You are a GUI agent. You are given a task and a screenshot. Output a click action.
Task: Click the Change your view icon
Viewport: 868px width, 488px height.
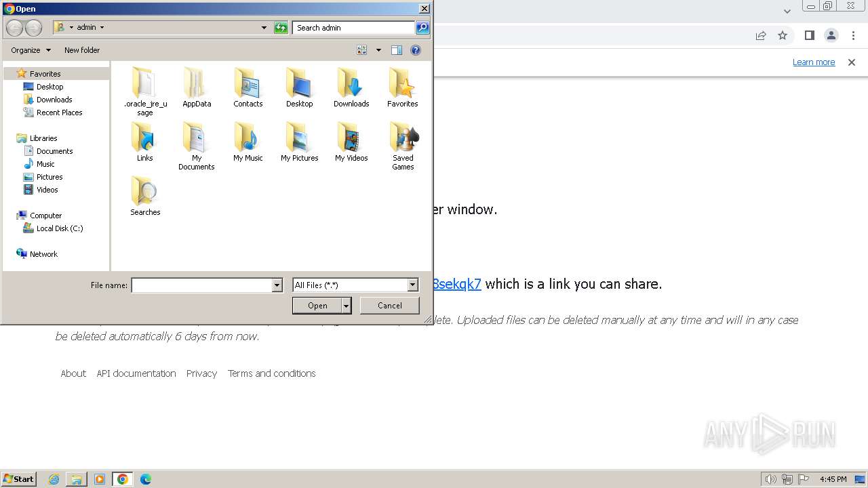[x=362, y=50]
